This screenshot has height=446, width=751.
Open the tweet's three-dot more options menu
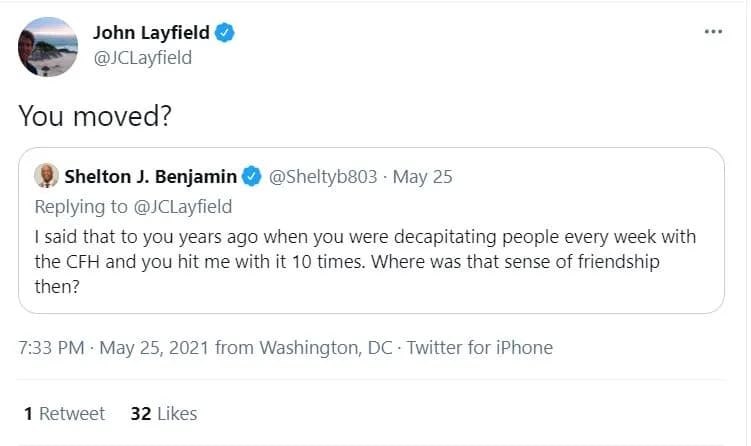coord(712,31)
